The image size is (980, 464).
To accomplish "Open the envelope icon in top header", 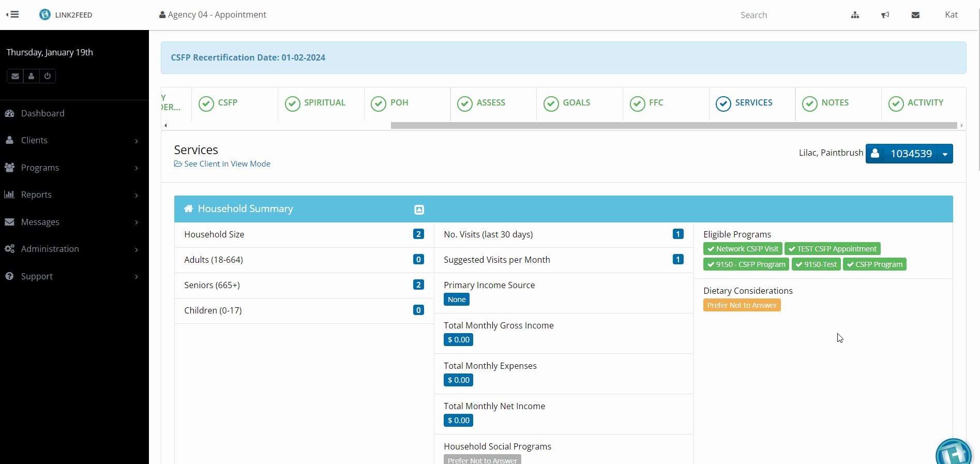I will (915, 15).
